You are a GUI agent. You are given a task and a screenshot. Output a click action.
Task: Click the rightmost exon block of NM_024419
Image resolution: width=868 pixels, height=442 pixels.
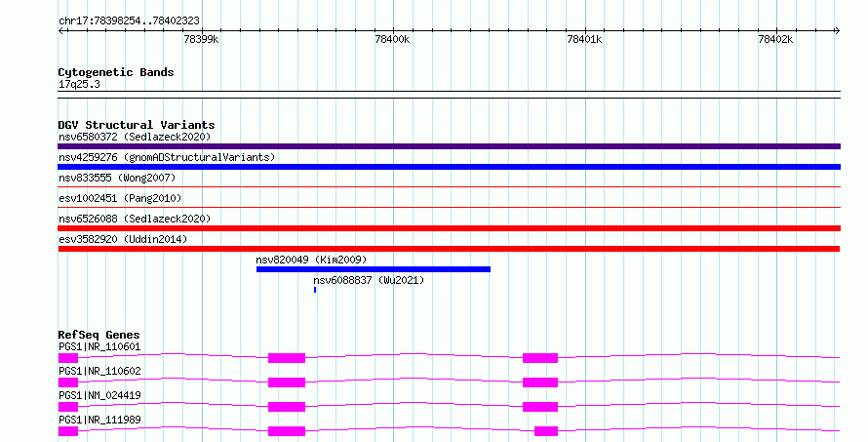540,407
